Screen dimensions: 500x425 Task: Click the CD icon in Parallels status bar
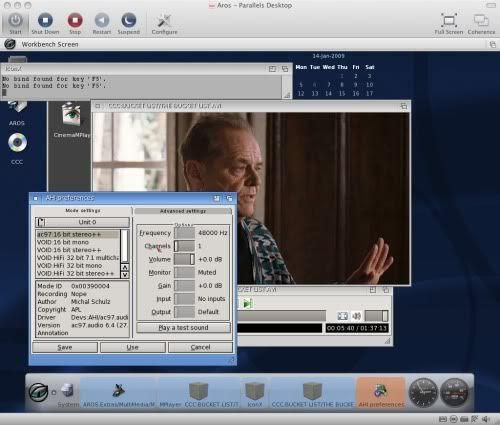(x=453, y=419)
